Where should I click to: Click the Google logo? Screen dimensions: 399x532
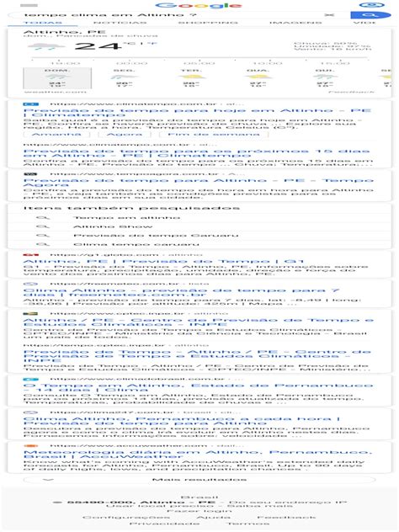coord(199,5)
